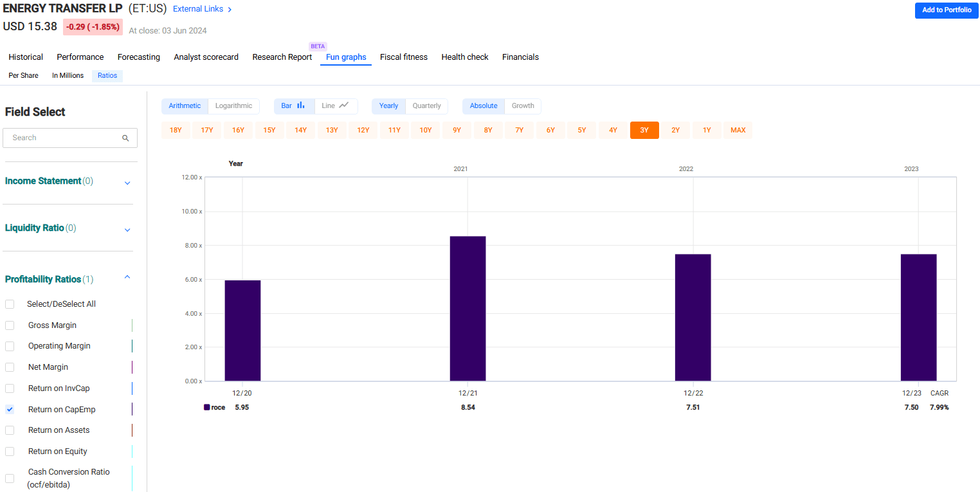Expand the Liquidity Ratio section

[x=127, y=230]
